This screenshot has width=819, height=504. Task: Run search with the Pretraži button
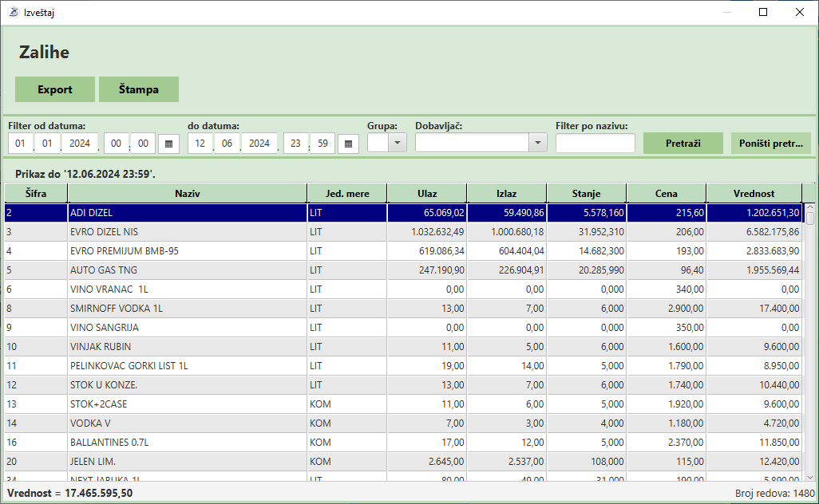pos(683,144)
